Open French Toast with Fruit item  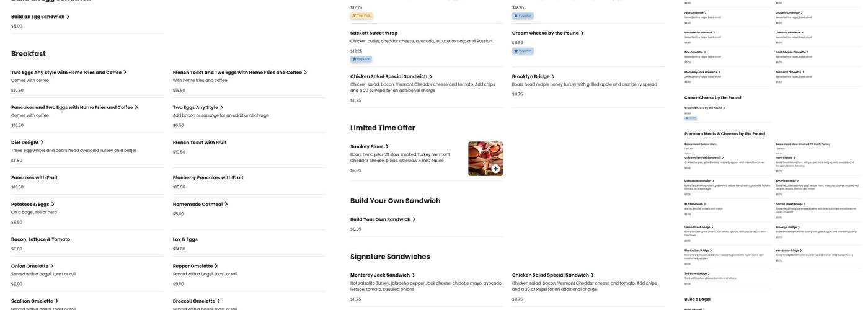click(x=200, y=143)
